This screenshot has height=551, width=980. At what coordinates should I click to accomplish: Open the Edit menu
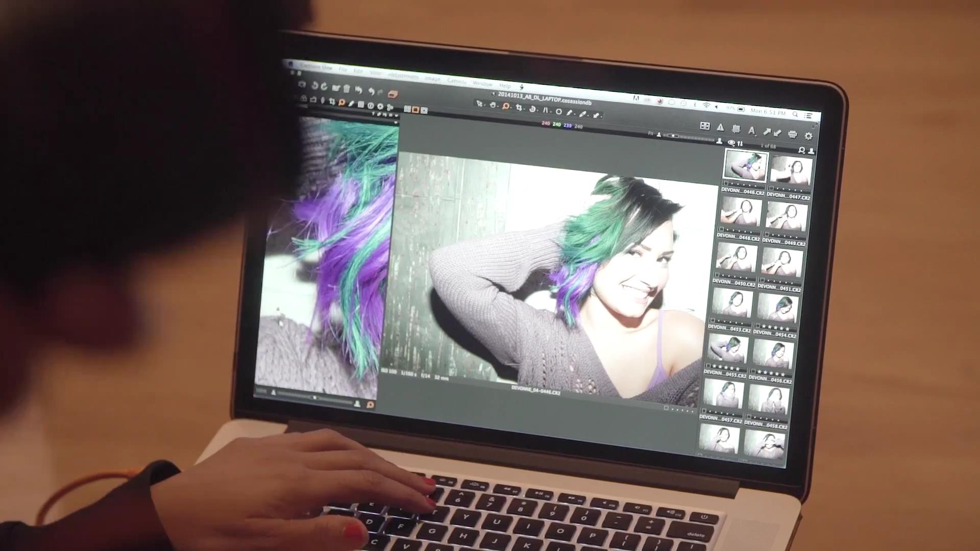pyautogui.click(x=358, y=71)
